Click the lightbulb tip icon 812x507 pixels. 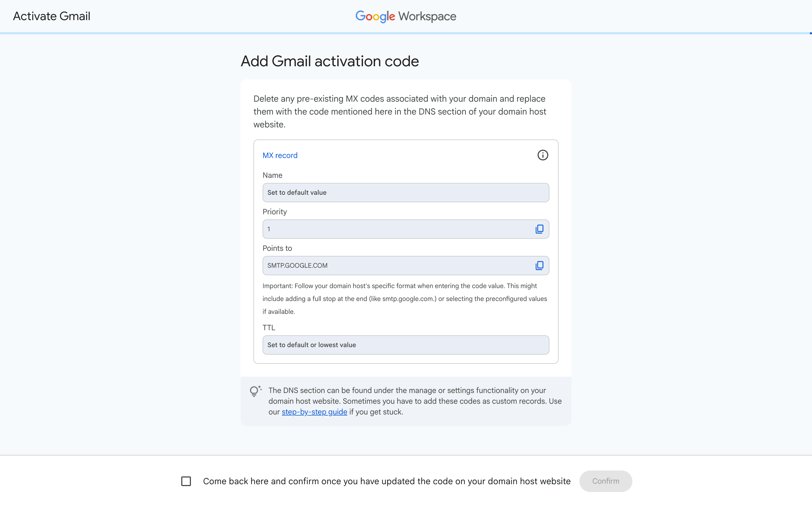click(255, 391)
